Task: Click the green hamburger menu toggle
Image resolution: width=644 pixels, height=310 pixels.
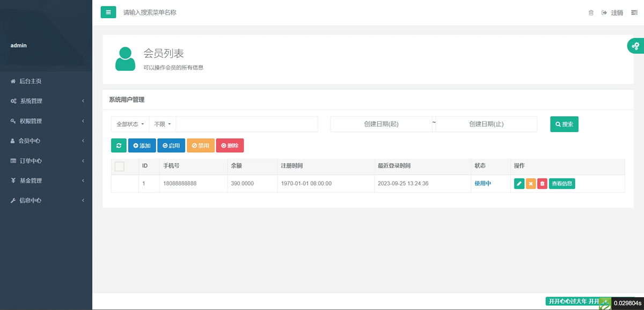Action: click(x=108, y=12)
